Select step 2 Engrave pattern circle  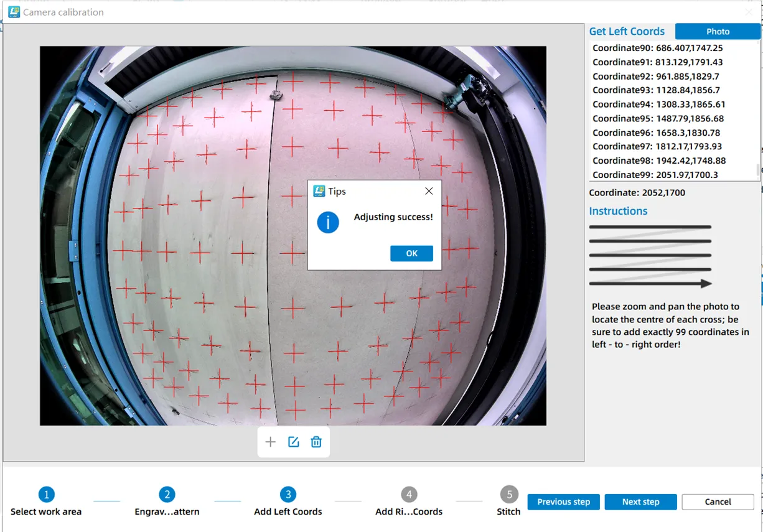pyautogui.click(x=167, y=495)
